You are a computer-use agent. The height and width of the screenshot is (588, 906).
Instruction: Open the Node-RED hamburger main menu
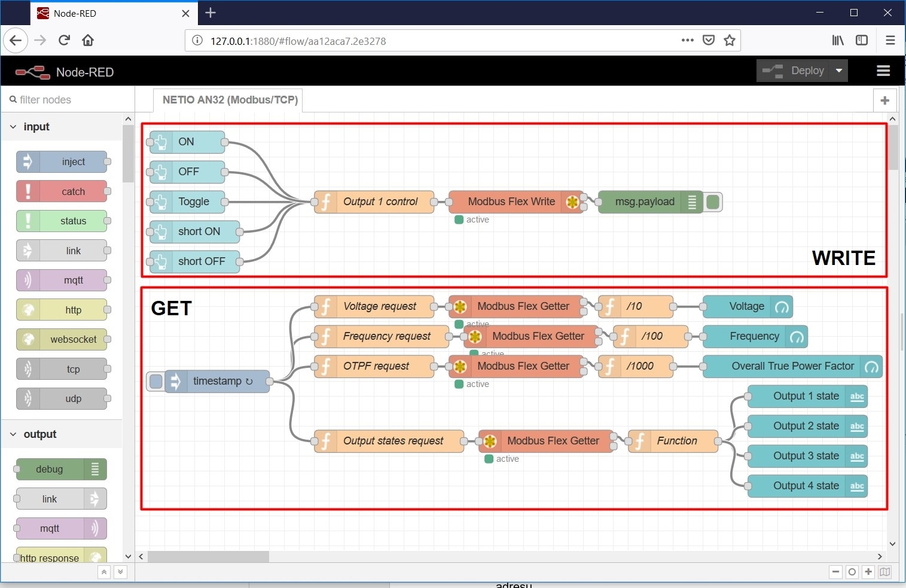(883, 71)
